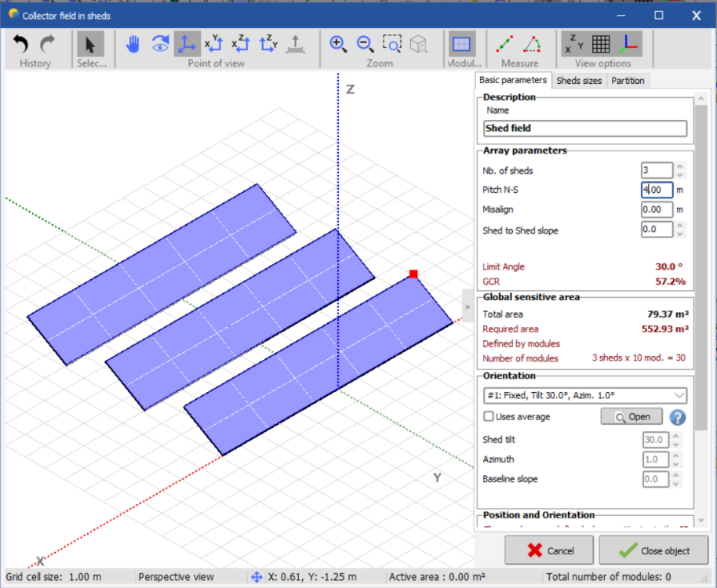Zoom in with magnifier plus icon
Screen dimensions: 717x588
[338, 45]
